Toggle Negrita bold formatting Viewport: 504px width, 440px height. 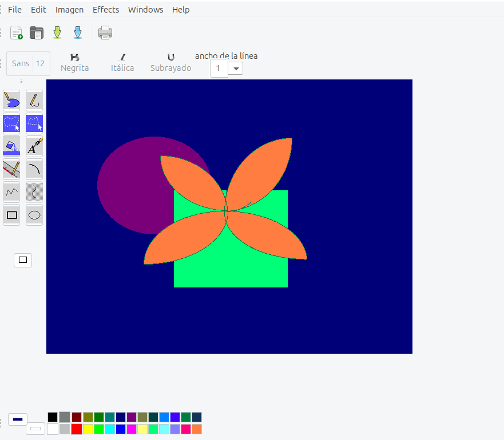click(75, 63)
